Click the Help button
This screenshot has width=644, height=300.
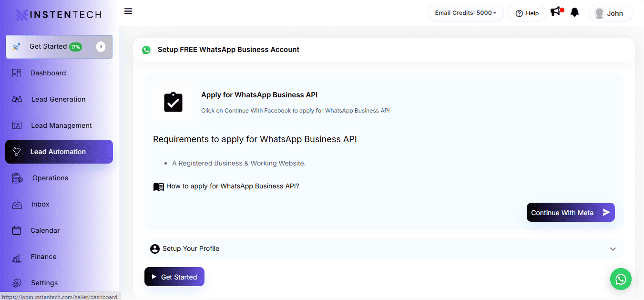point(527,13)
